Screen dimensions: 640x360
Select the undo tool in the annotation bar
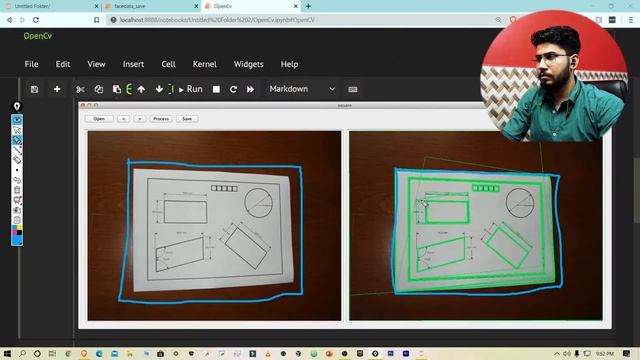coord(17,180)
